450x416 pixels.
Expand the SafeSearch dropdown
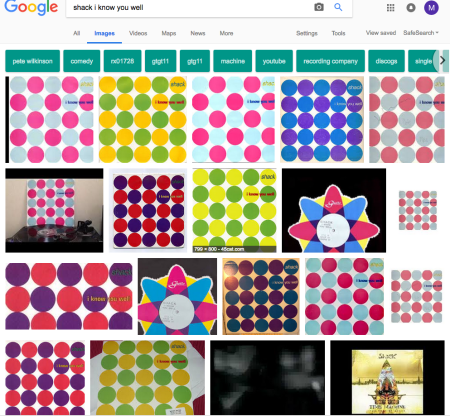[421, 33]
